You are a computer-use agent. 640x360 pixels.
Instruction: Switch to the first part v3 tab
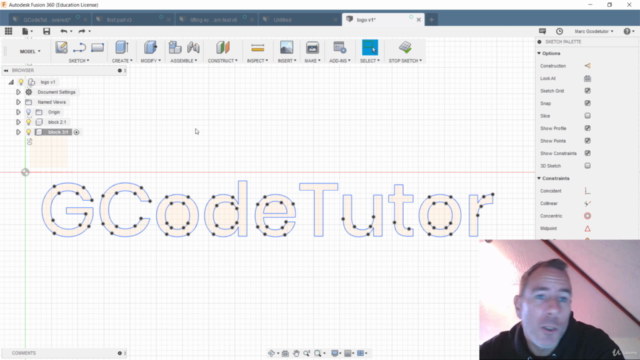pyautogui.click(x=132, y=20)
